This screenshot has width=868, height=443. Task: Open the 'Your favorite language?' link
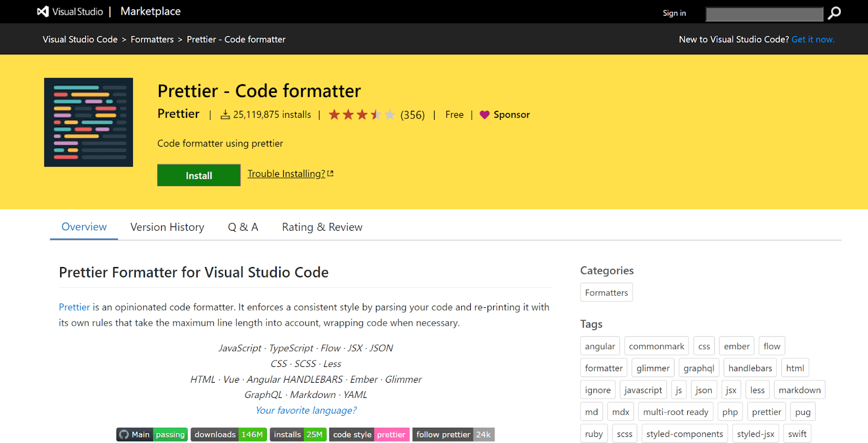[306, 410]
